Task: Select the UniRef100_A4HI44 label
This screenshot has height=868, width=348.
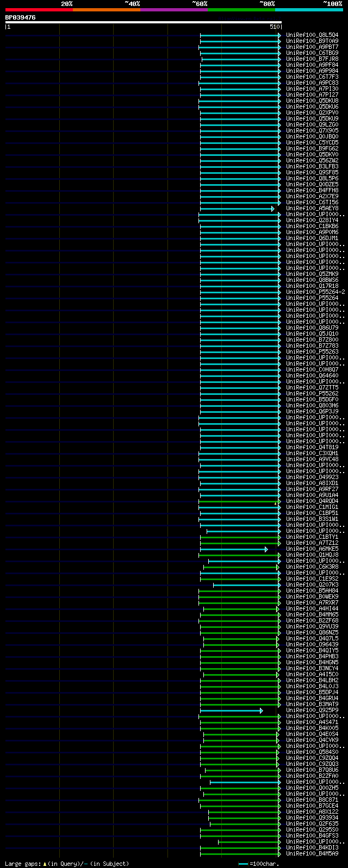Action: [312, 609]
